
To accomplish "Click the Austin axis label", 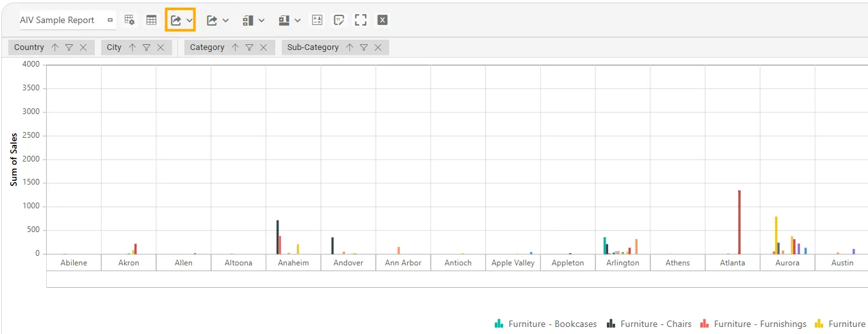I will (x=842, y=263).
